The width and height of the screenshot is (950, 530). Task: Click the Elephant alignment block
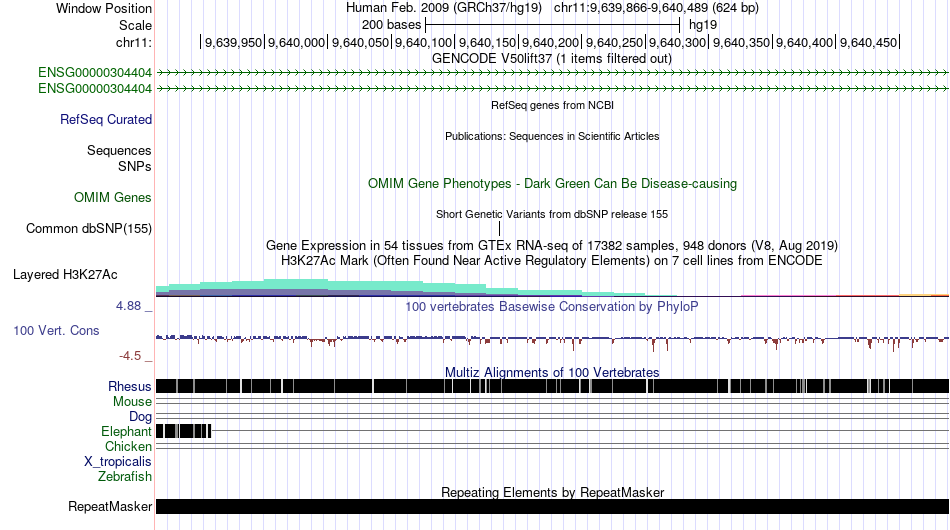coord(184,431)
